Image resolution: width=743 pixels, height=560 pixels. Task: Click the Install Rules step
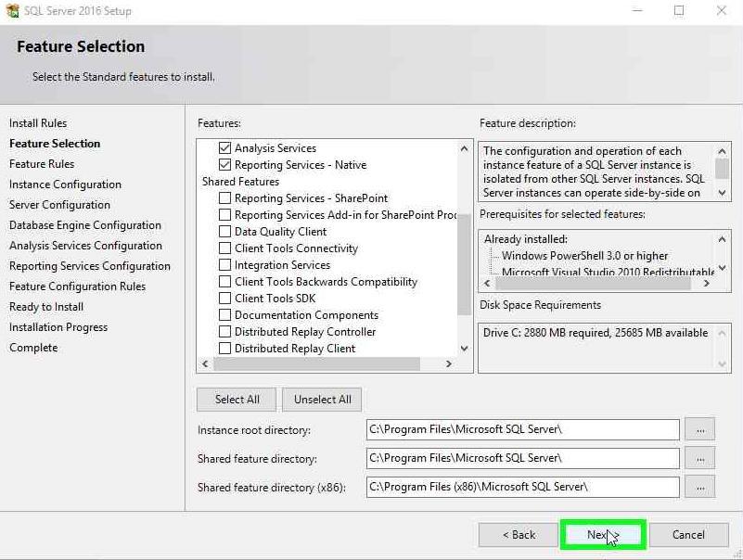(x=38, y=123)
